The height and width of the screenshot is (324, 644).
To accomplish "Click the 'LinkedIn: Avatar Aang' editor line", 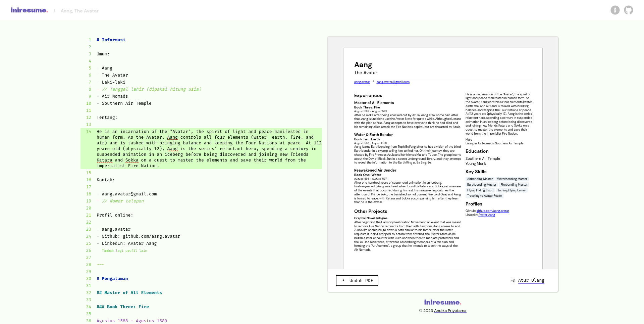I will click(126, 243).
